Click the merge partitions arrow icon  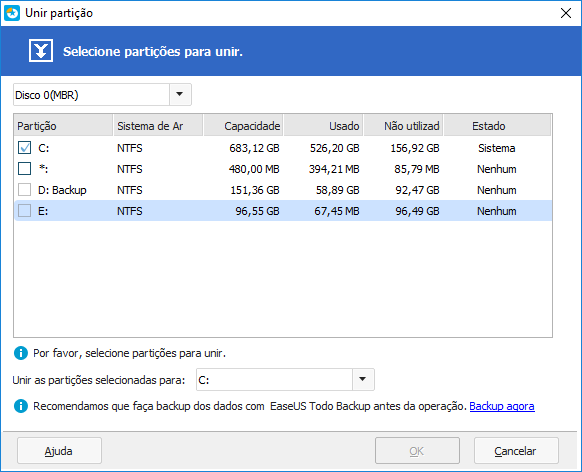(x=41, y=50)
